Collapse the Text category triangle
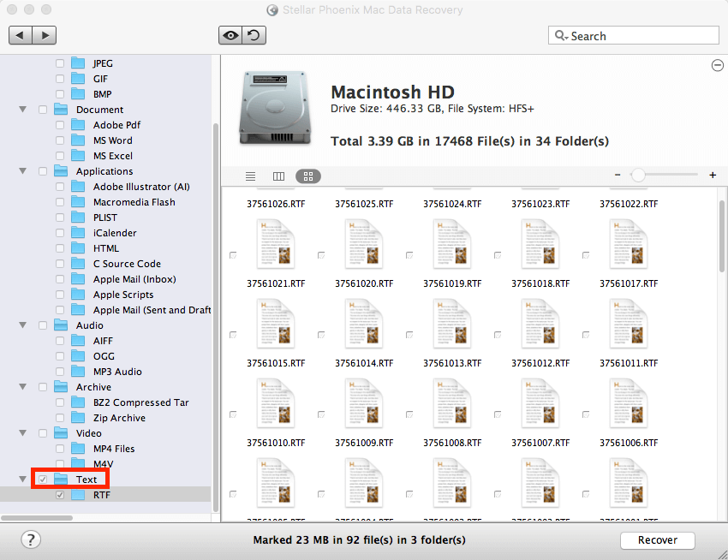The height and width of the screenshot is (560, 728). pyautogui.click(x=22, y=479)
